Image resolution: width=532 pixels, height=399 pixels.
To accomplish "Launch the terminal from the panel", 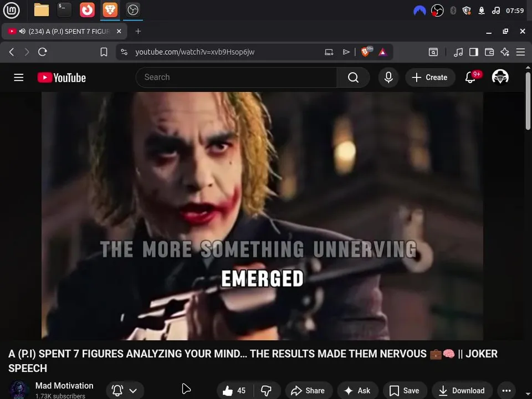I will pos(64,10).
